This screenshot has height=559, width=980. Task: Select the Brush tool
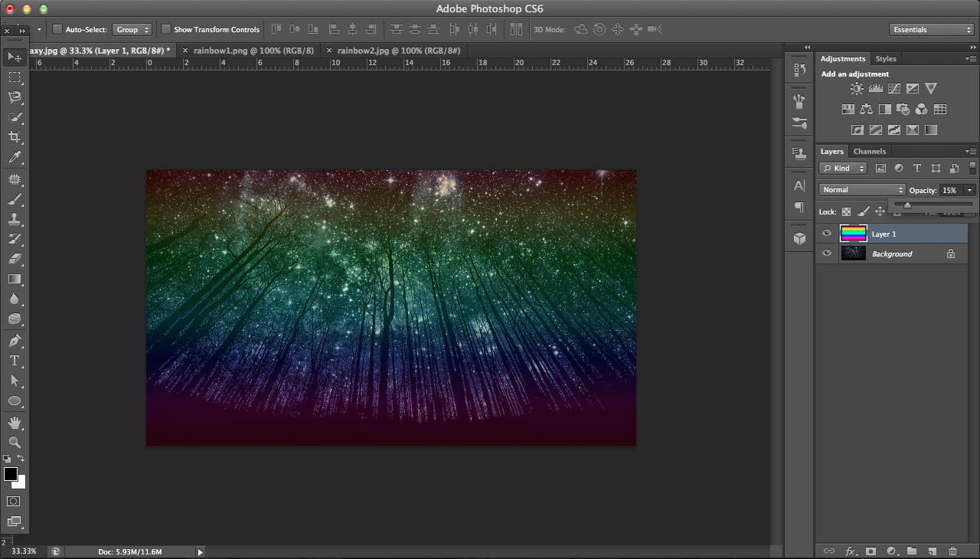pyautogui.click(x=15, y=199)
